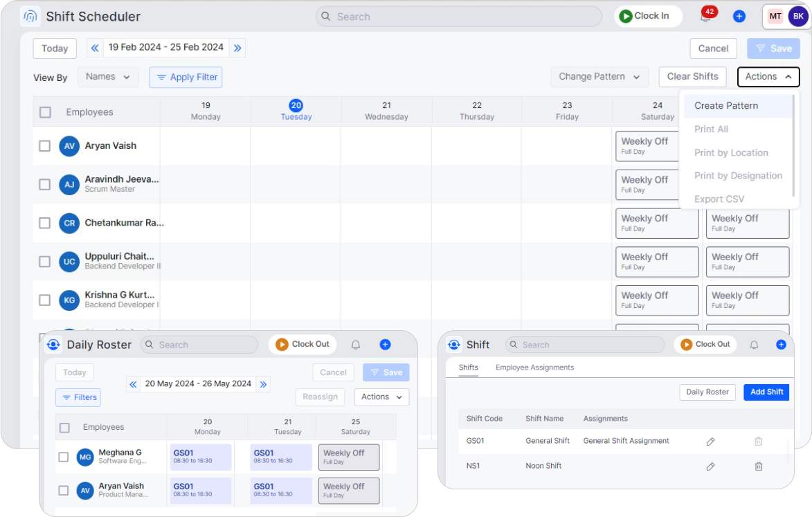
Task: Delete the NS1 Noon Shift row
Action: (758, 466)
